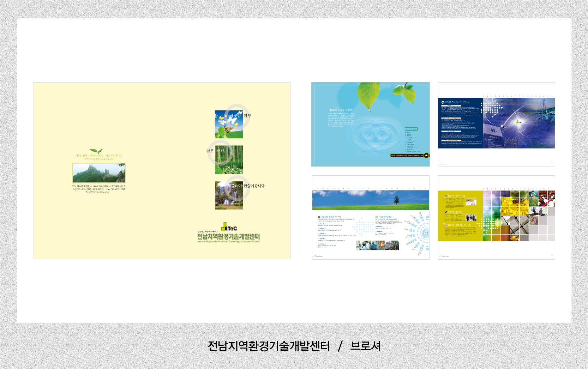Click the factory workers photo strip

(x=377, y=245)
